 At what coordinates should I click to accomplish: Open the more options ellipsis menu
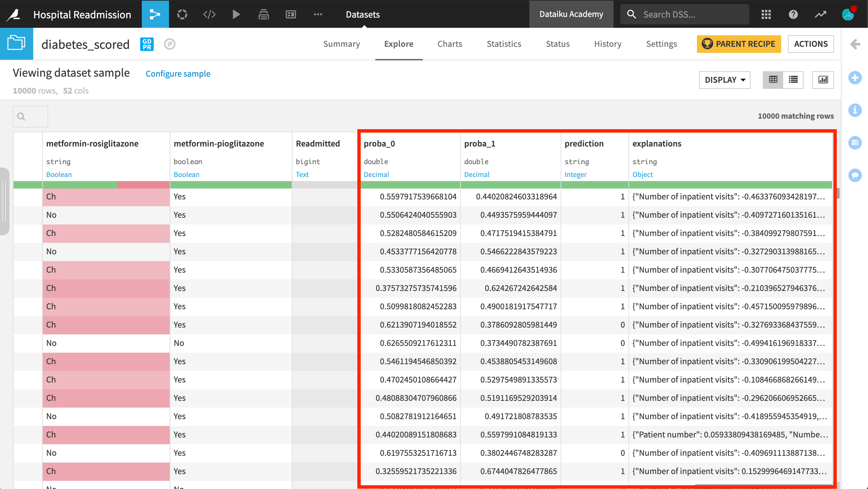318,14
